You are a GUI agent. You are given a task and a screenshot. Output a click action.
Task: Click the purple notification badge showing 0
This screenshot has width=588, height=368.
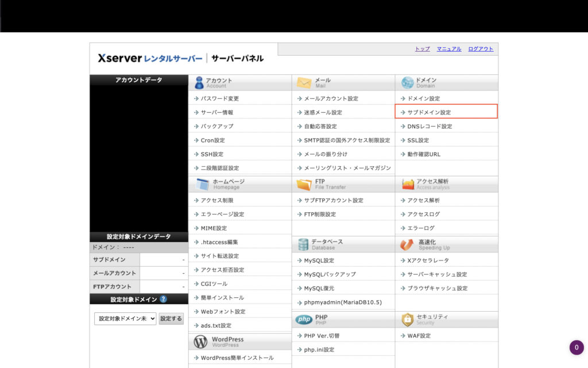click(577, 347)
